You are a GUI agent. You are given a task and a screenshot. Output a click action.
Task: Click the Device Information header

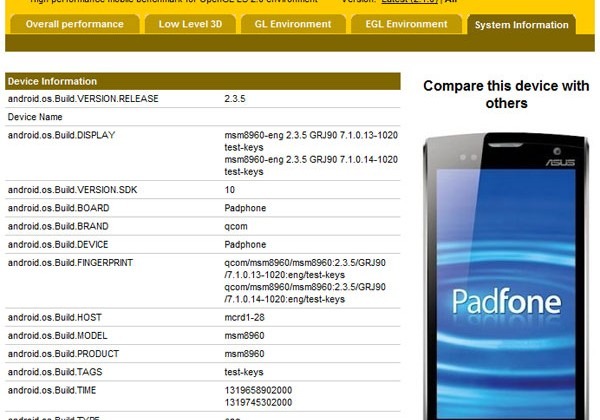[202, 81]
